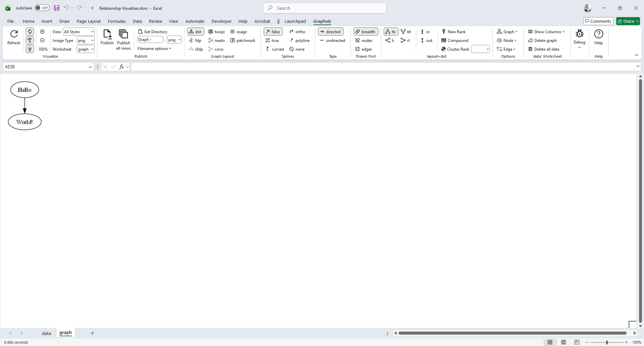The width and height of the screenshot is (644, 346).
Task: Adjust the zoom slider in status bar
Action: pyautogui.click(x=606, y=342)
